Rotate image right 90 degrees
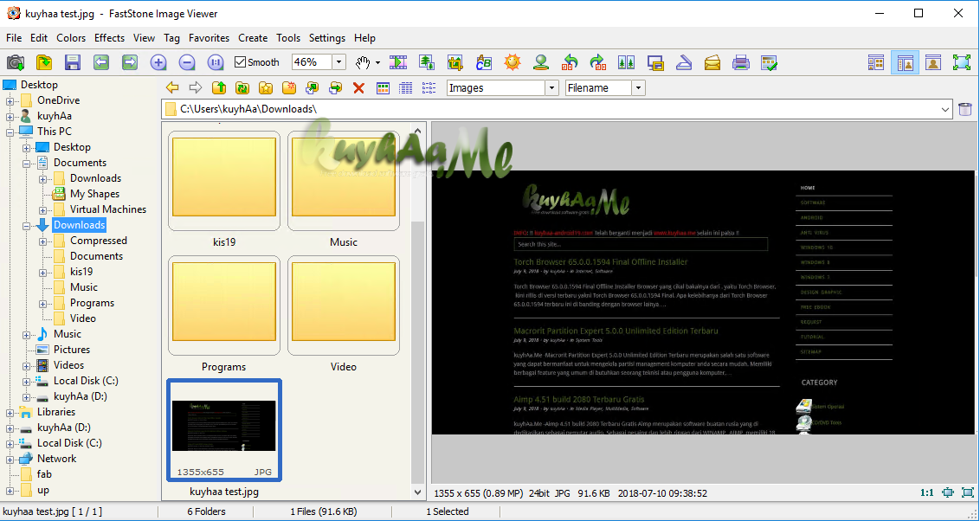 598,61
